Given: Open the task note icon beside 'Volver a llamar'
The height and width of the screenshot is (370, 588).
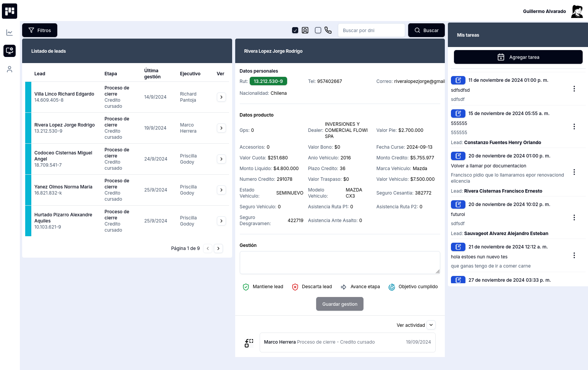Looking at the screenshot, I should tap(458, 156).
